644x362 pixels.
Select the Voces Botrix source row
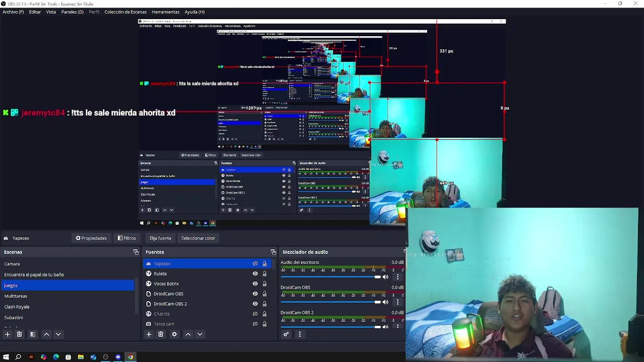click(207, 284)
